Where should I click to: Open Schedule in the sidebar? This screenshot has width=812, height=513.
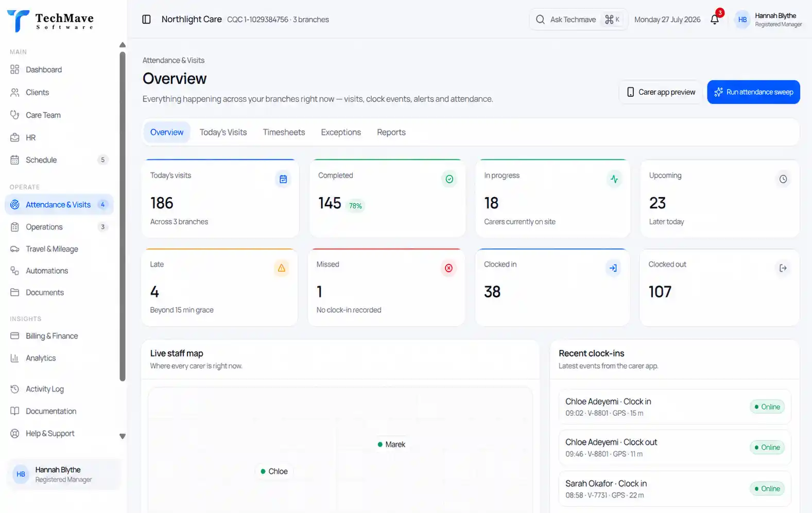point(59,160)
